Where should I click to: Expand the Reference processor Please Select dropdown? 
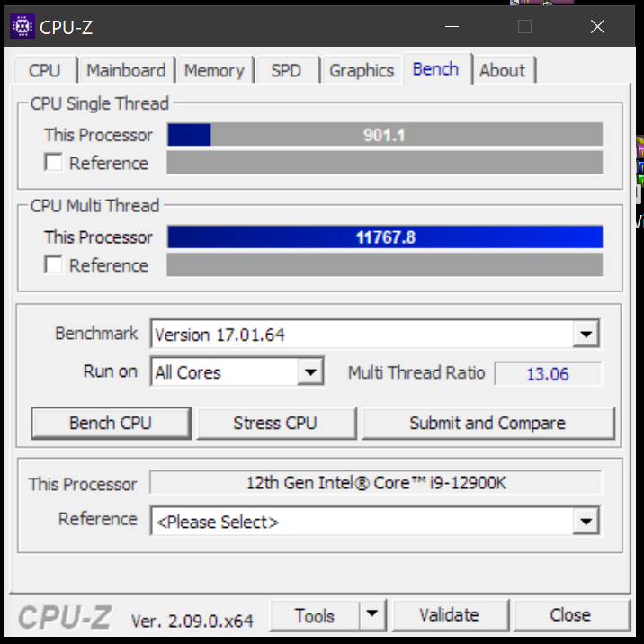pyautogui.click(x=586, y=521)
